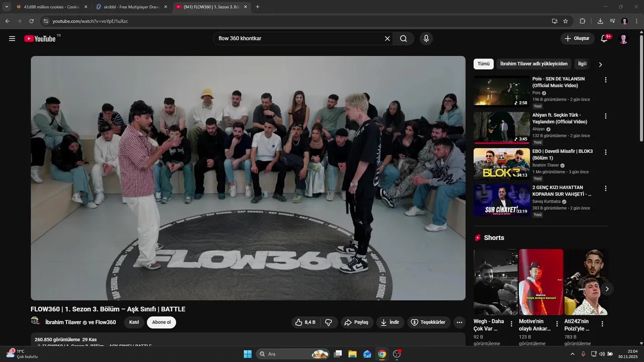Open options for EBO Davetli Misafir video

[606, 152]
